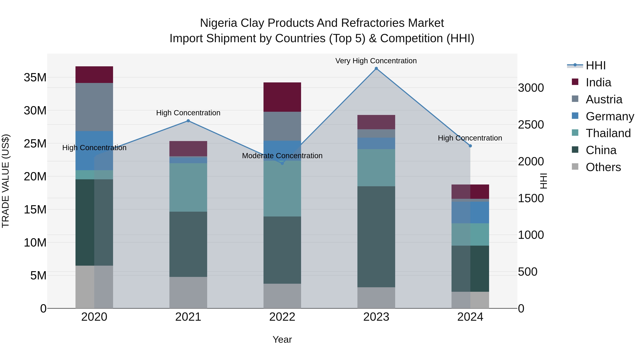Toggle Thailand series in the legend
This screenshot has width=644, height=362.
[x=601, y=133]
